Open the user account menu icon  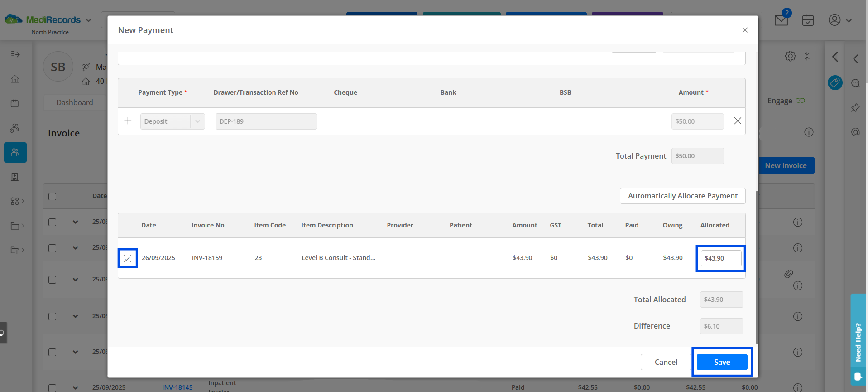(834, 20)
